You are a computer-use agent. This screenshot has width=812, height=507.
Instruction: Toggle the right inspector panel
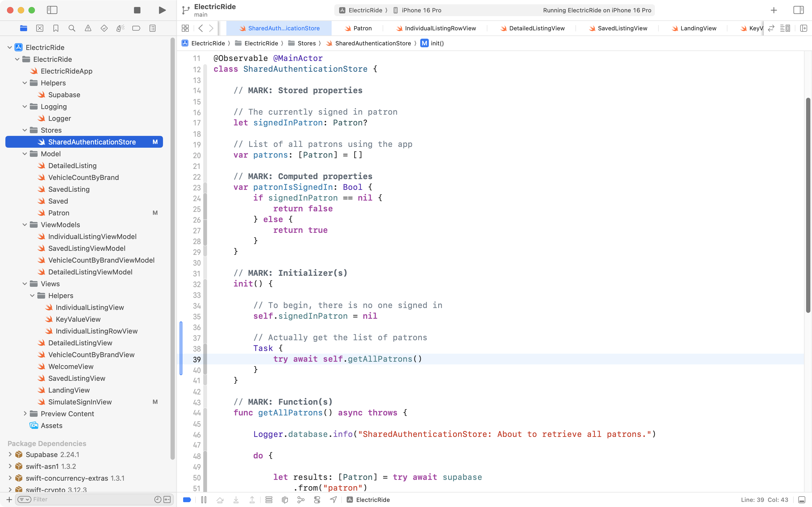click(x=798, y=10)
